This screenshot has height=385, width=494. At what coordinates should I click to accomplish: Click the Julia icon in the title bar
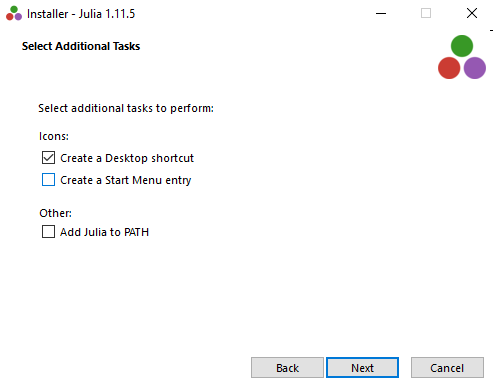click(14, 13)
